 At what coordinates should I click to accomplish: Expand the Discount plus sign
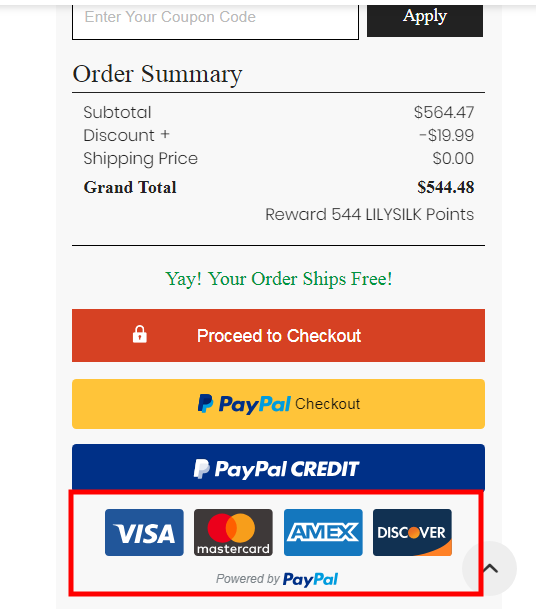point(165,134)
